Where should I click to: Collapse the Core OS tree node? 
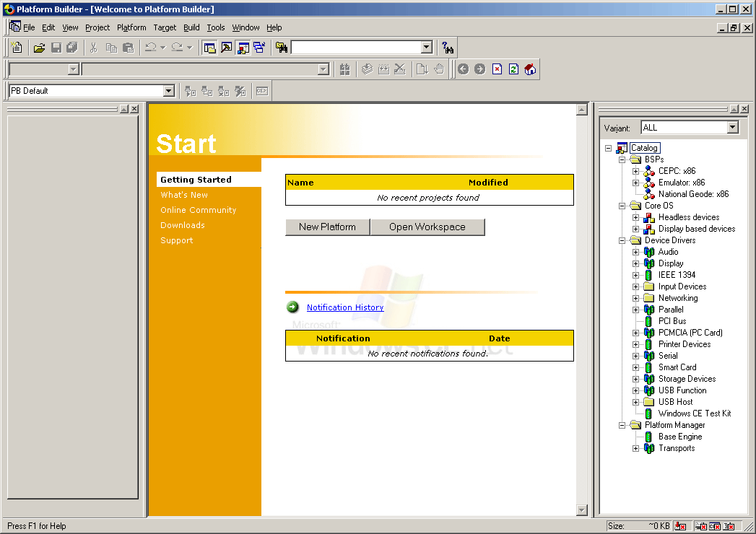622,206
